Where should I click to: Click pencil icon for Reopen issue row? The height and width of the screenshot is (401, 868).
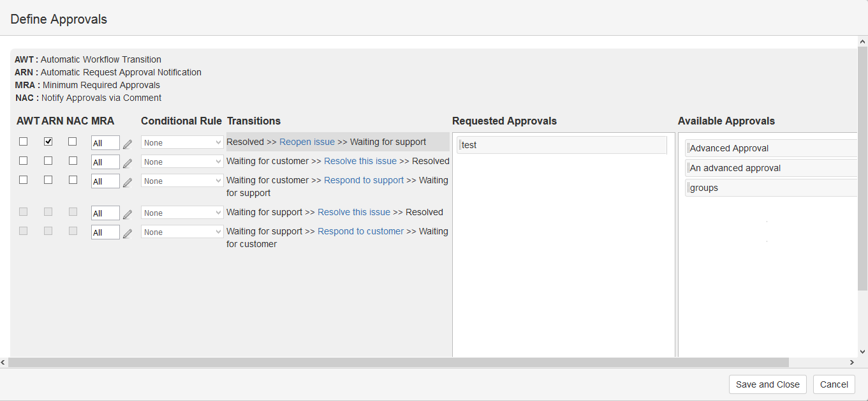click(128, 144)
